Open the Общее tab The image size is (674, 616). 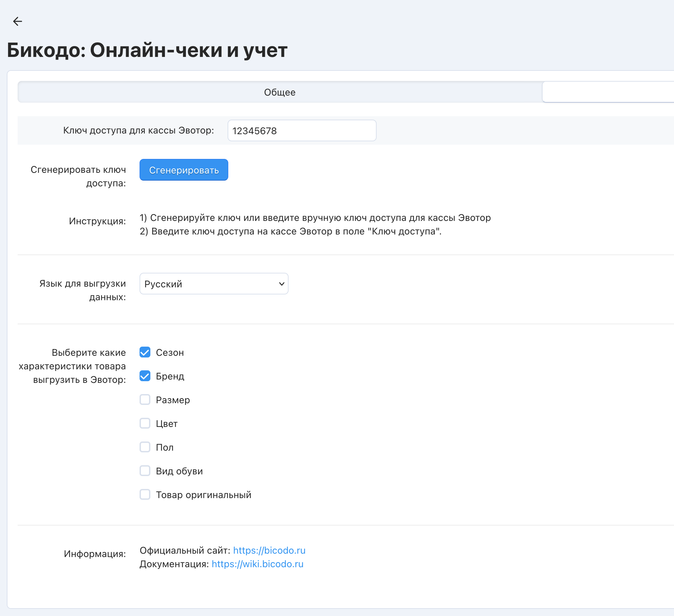(x=280, y=92)
